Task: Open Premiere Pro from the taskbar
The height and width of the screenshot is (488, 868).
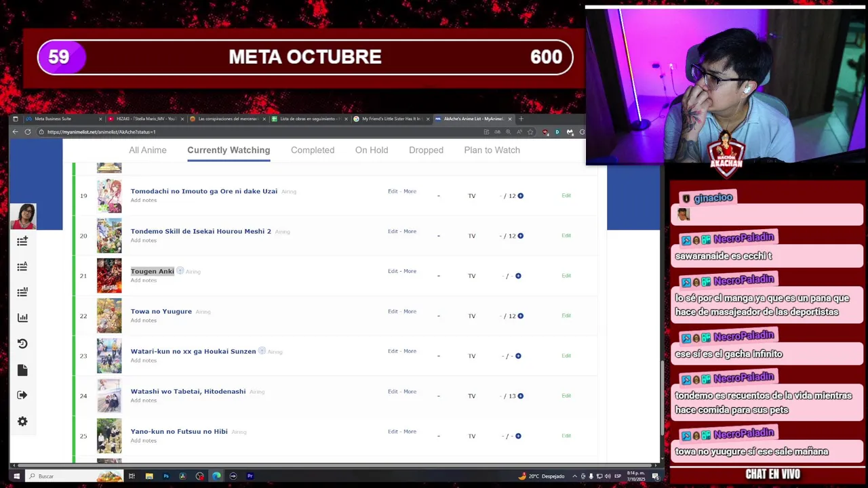Action: pyautogui.click(x=250, y=476)
